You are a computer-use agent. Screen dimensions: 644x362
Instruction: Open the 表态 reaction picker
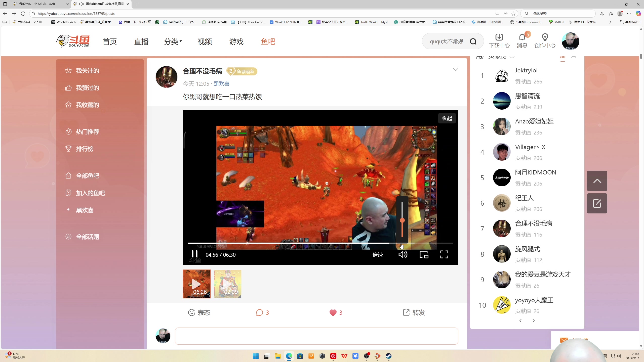199,312
